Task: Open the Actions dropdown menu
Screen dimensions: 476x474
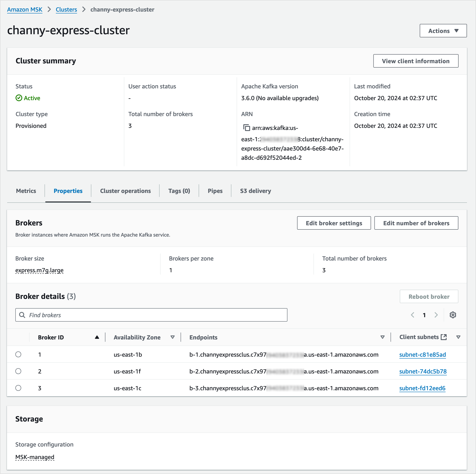Action: pos(443,31)
